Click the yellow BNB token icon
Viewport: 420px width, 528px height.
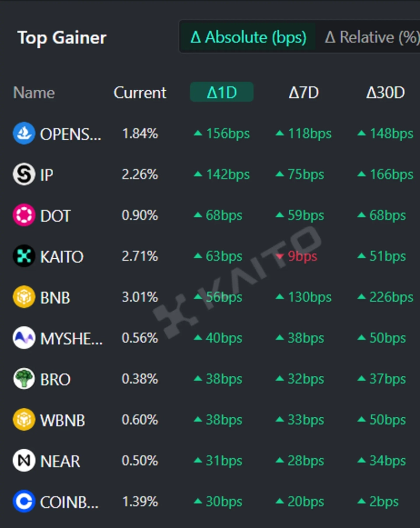24,297
